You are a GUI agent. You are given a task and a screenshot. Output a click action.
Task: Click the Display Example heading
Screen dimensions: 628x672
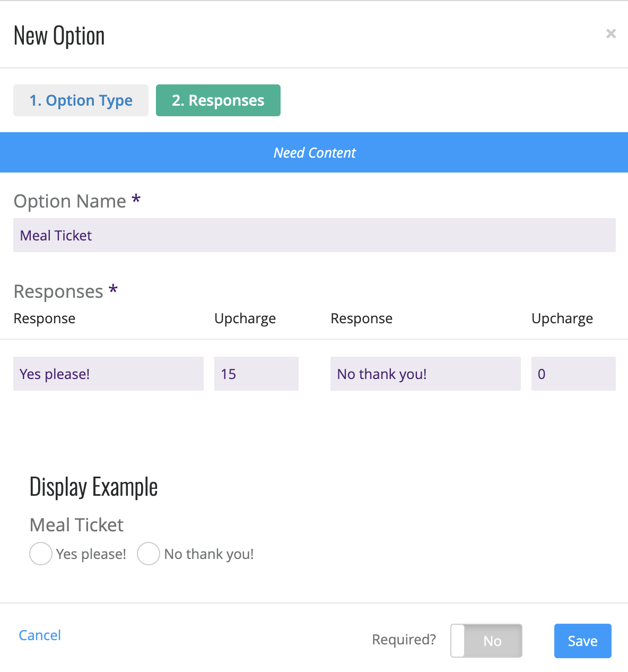click(x=93, y=487)
